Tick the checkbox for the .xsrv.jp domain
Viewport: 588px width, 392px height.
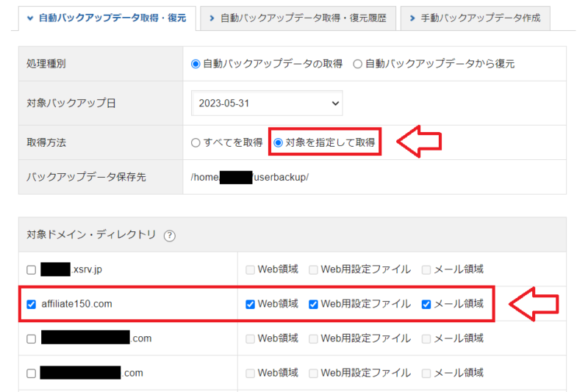31,269
